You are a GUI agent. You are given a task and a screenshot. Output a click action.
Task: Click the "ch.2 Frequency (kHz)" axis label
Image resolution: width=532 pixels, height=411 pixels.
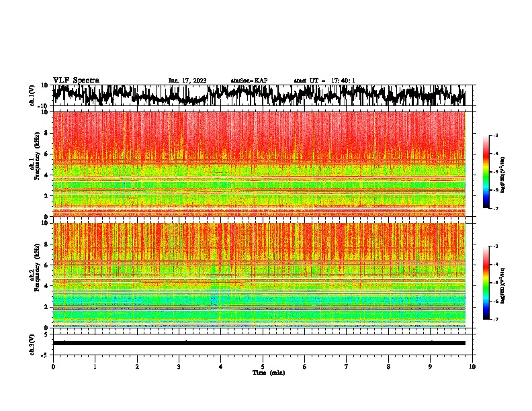click(x=34, y=267)
